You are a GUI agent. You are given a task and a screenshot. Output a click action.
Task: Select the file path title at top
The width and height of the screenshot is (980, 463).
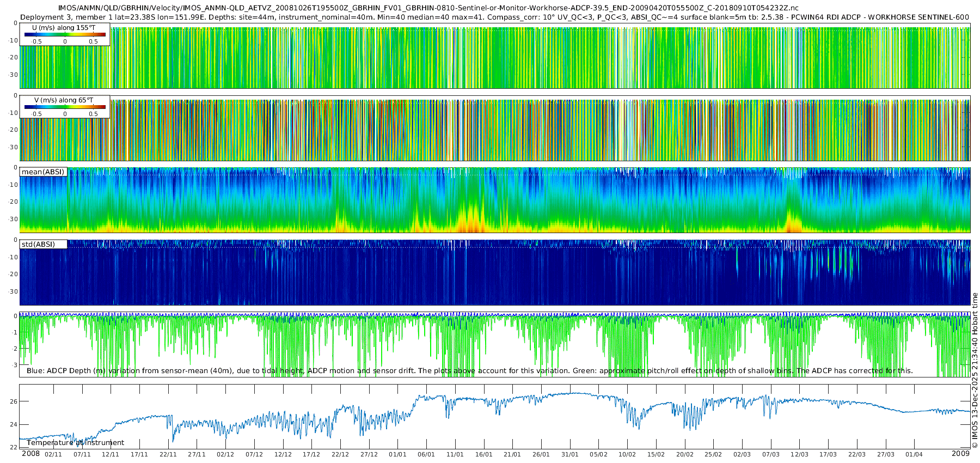click(x=428, y=8)
